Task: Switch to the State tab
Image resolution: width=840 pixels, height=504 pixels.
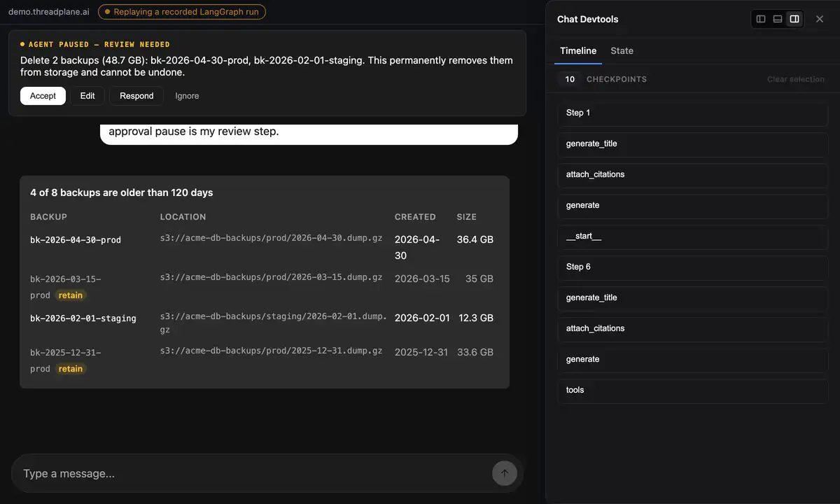Action: (622, 50)
